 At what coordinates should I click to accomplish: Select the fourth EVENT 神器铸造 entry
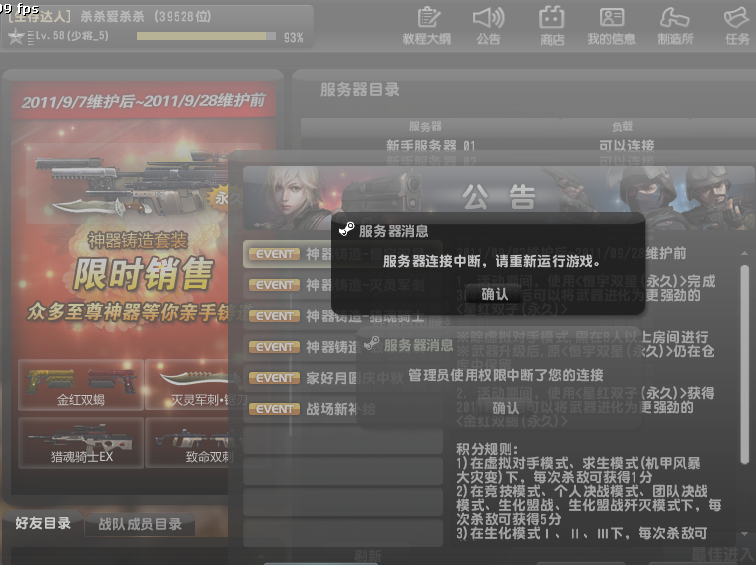(x=343, y=347)
